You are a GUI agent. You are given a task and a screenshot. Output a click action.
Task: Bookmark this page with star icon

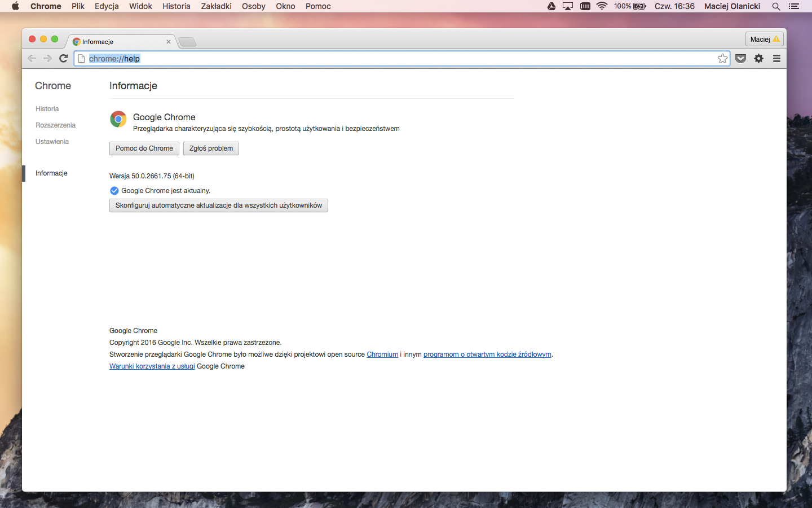pyautogui.click(x=722, y=58)
